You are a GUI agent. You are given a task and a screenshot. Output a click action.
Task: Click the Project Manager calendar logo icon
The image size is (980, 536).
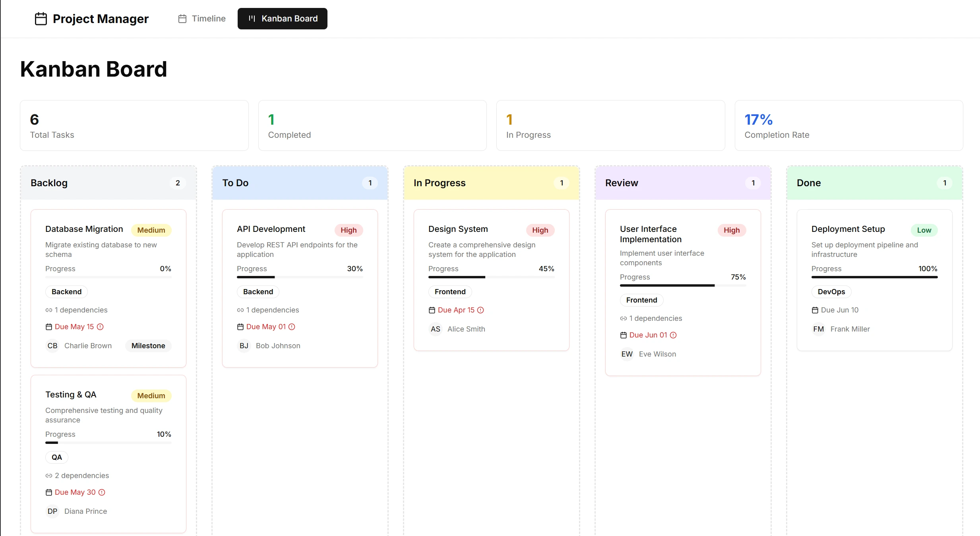(41, 19)
